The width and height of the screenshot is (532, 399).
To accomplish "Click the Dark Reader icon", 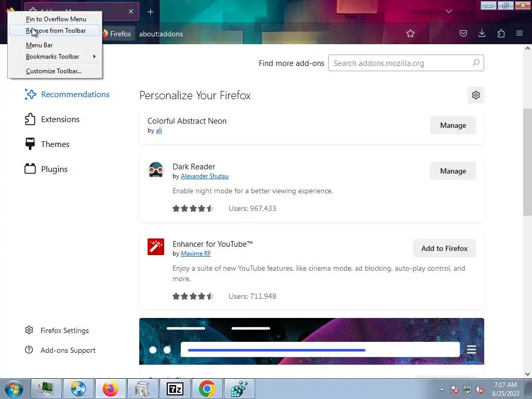I will point(156,169).
